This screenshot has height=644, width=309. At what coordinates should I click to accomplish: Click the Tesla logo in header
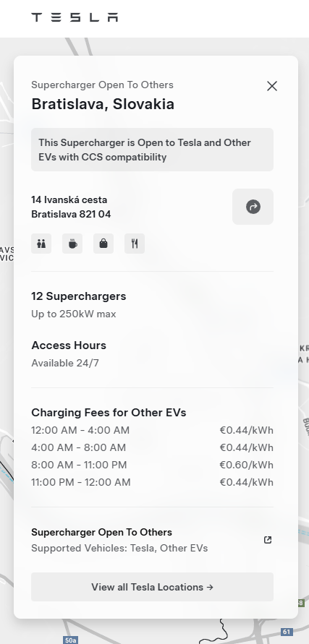pos(75,17)
